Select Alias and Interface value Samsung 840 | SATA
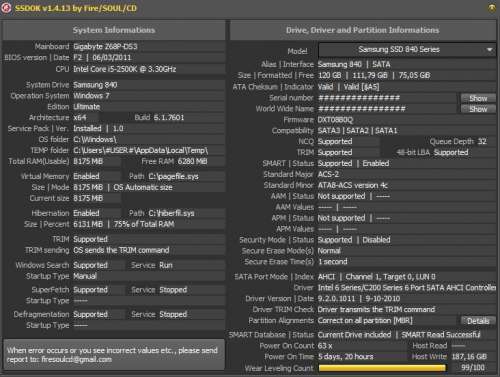 (354, 64)
